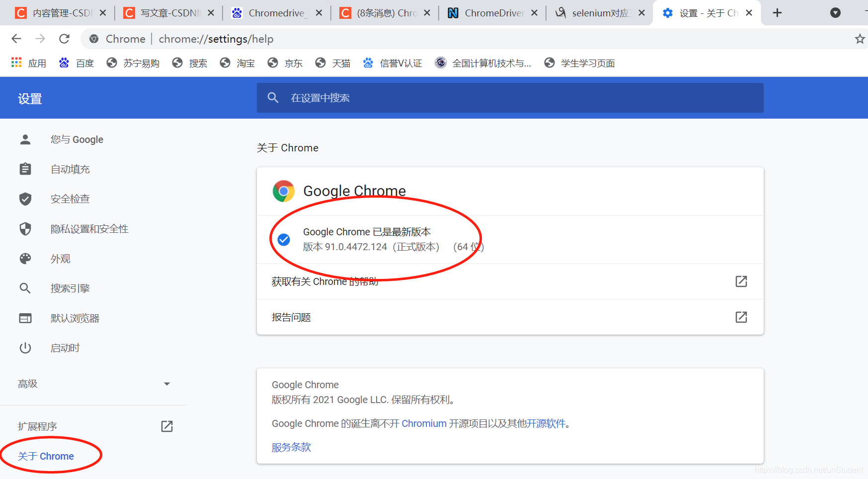Click the person icon beside 您与 Google

[x=25, y=139]
